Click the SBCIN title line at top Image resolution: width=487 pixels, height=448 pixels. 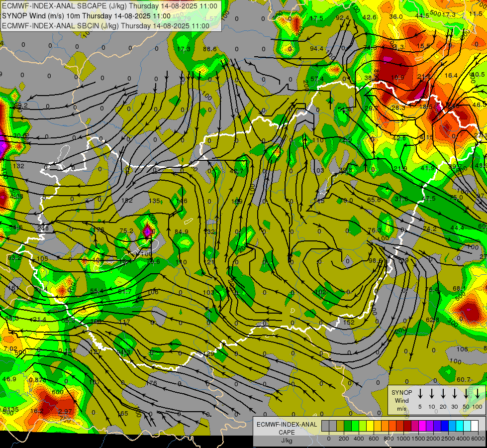(105, 26)
